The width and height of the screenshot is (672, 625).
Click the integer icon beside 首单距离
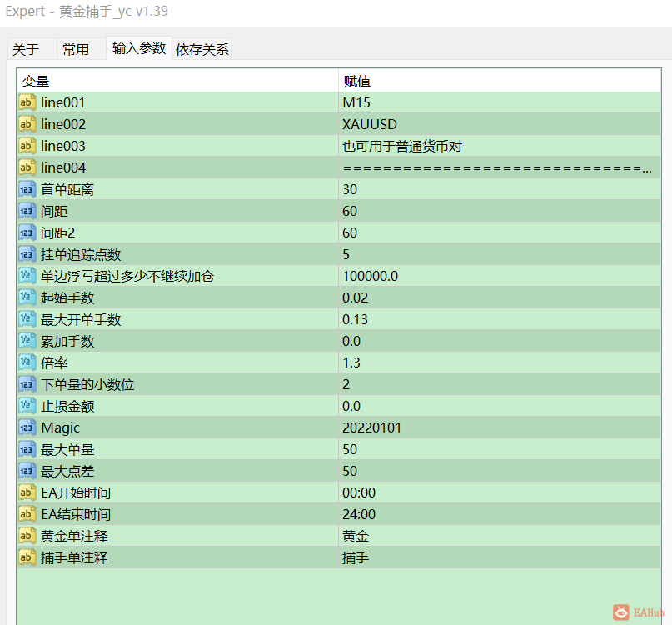pyautogui.click(x=27, y=189)
